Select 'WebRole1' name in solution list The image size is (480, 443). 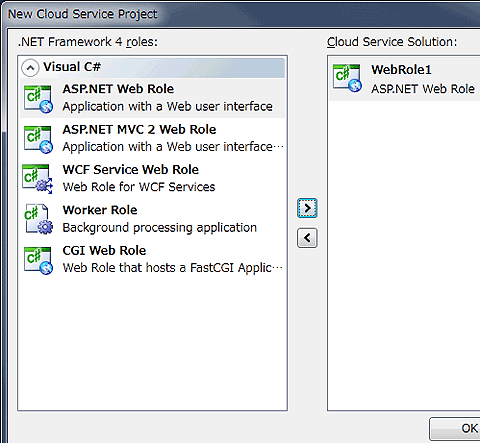[x=401, y=70]
